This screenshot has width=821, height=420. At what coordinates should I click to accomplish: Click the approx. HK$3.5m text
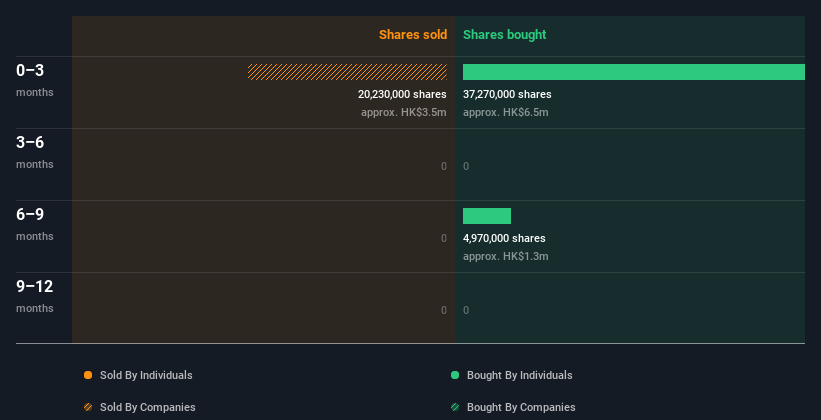pos(404,112)
